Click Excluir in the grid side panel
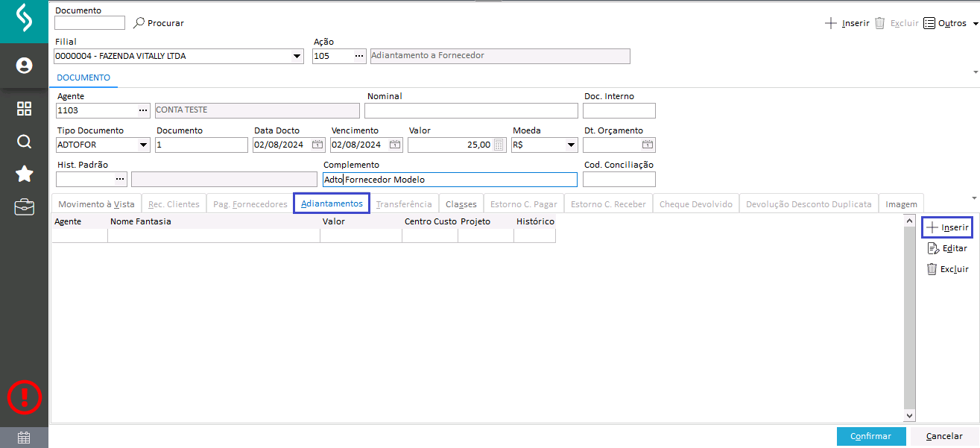This screenshot has height=448, width=980. [947, 269]
